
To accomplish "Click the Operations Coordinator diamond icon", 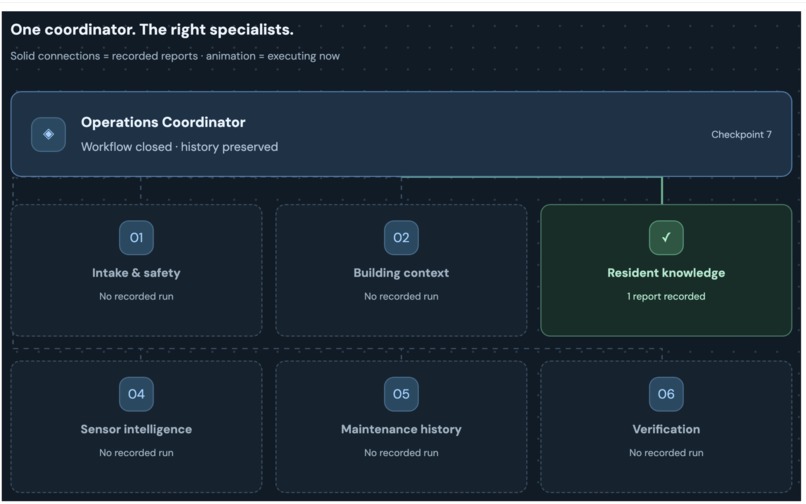I will point(48,134).
